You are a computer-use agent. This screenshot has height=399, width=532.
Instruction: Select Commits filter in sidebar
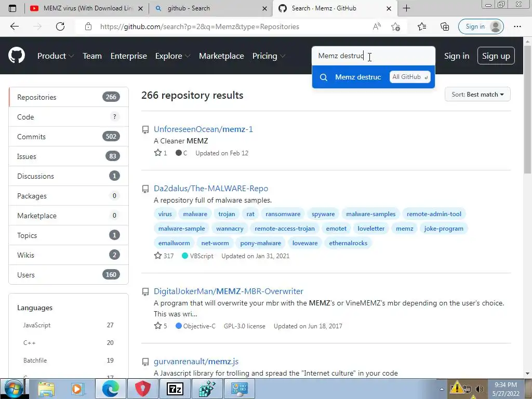click(69, 137)
